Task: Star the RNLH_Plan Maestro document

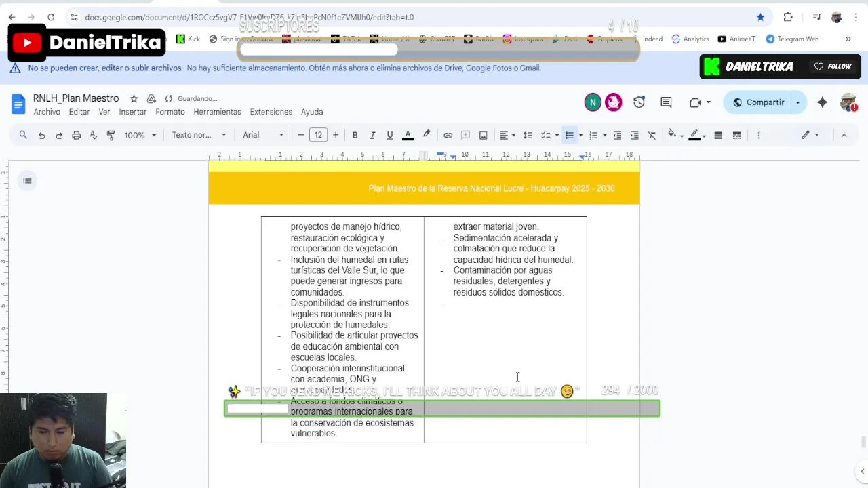Action: click(x=134, y=99)
